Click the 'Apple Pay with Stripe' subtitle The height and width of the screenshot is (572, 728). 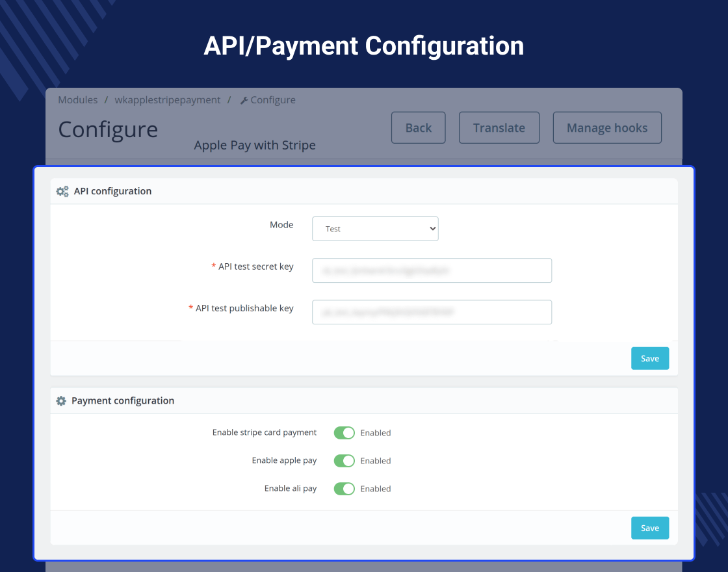coord(255,146)
